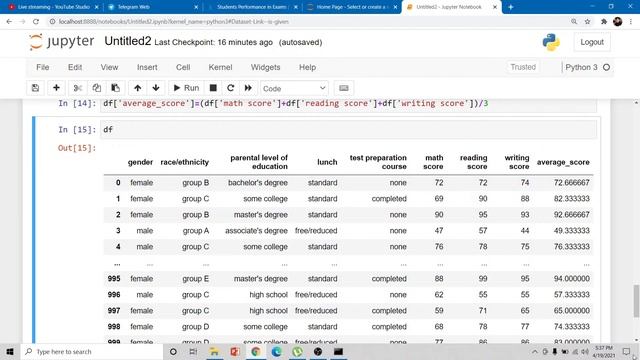Open the cell type Code dropdown
This screenshot has width=640, height=360.
pos(294,88)
